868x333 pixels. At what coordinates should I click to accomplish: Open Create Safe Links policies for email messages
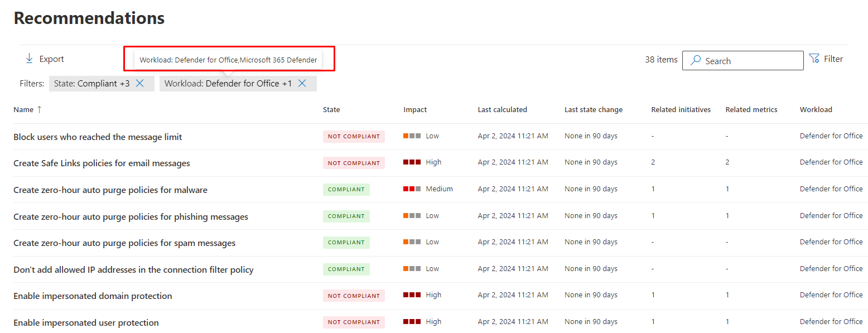(x=102, y=163)
